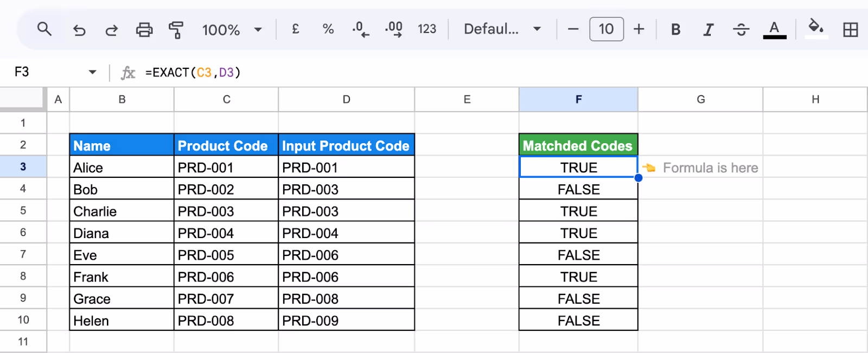The width and height of the screenshot is (868, 353).
Task: Open the text color picker
Action: 775,29
